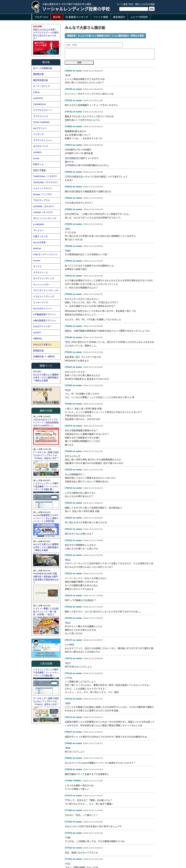Open 質問掲示板 in the sidebar
186x868 pixels.
(46, 351)
